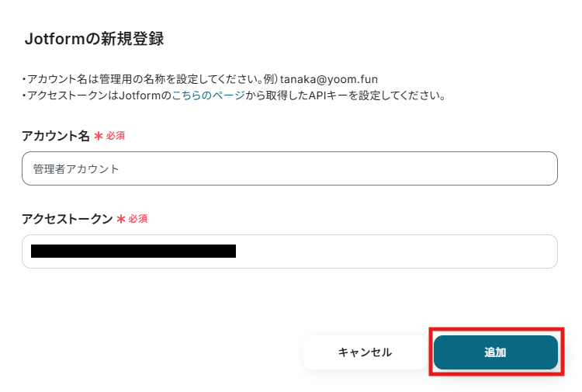The height and width of the screenshot is (392, 582).
Task: Focus the アカウント名 input field
Action: (289, 168)
